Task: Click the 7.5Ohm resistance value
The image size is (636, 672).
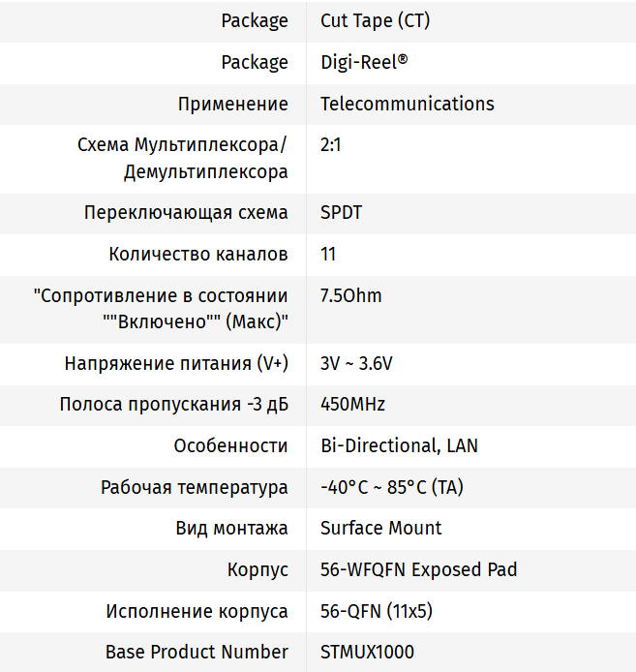Action: point(350,295)
